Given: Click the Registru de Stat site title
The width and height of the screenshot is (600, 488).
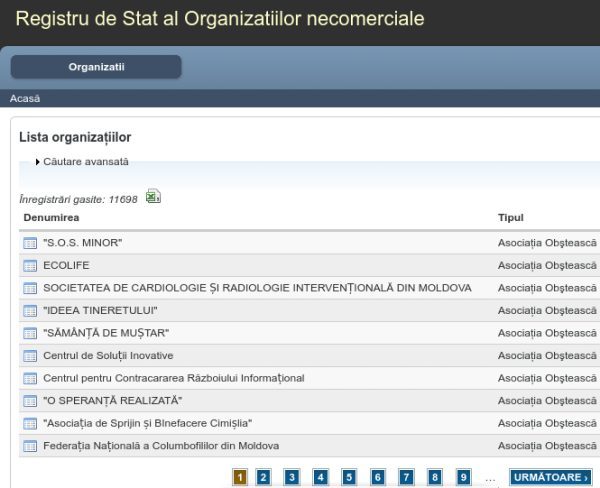Looking at the screenshot, I should pyautogui.click(x=220, y=19).
